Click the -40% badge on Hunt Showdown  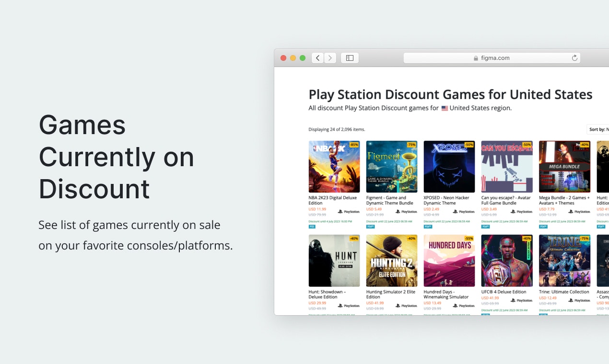(354, 238)
